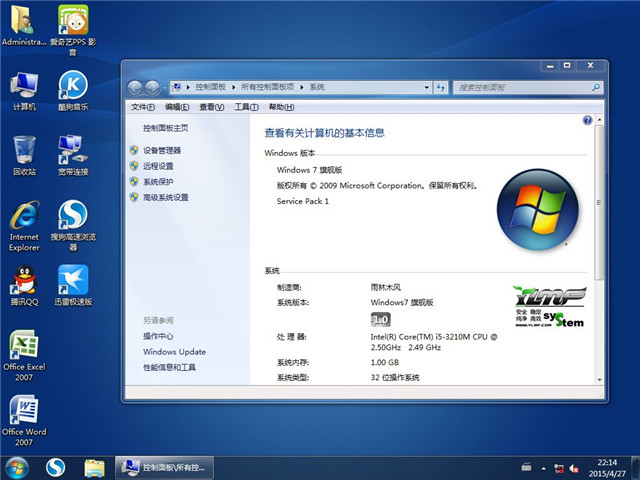This screenshot has height=480, width=640.
Task: Click the blue help question mark icon
Action: pos(587,120)
